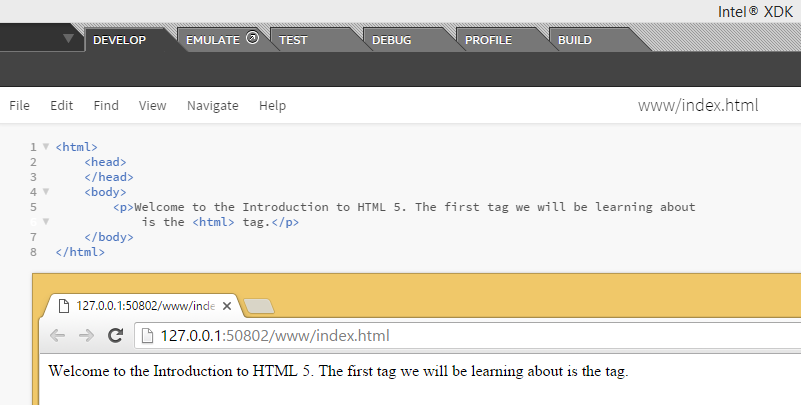Image resolution: width=801 pixels, height=405 pixels.
Task: Go to the PROFILE tab
Action: coord(488,40)
